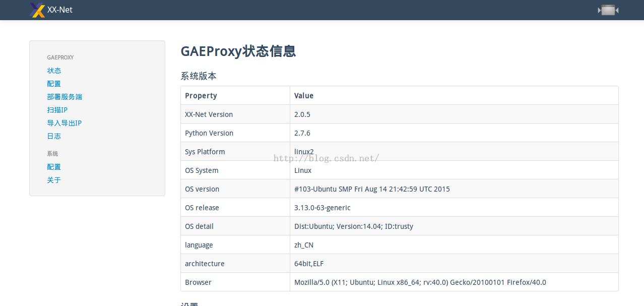
Task: Select the Mozilla/5.0 user agent value
Action: [x=454, y=282]
